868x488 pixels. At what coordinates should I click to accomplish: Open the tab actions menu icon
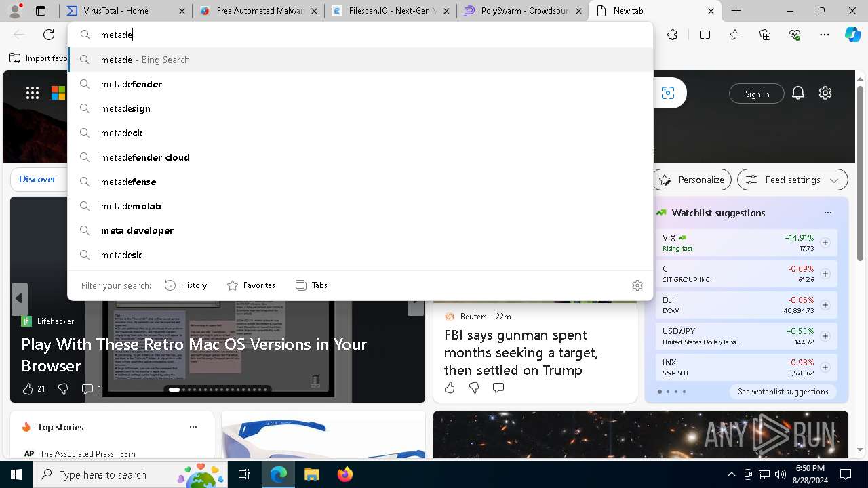[x=41, y=11]
